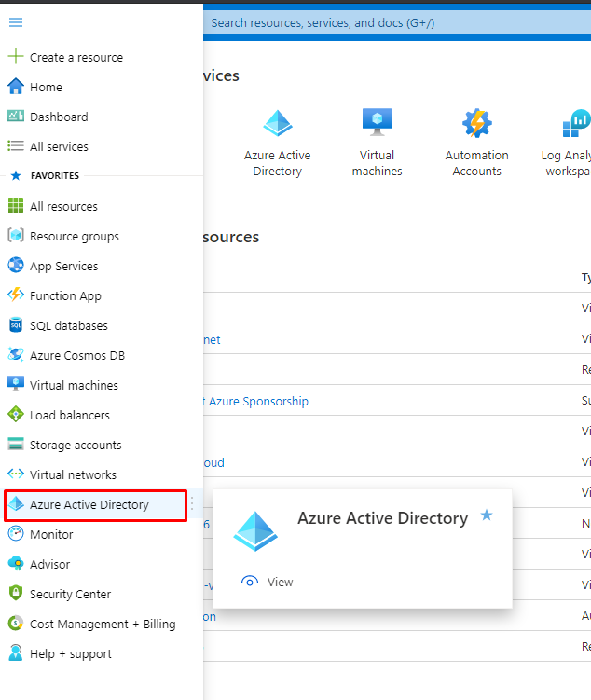The image size is (591, 700).
Task: Click the search resources input field
Action: 392,22
